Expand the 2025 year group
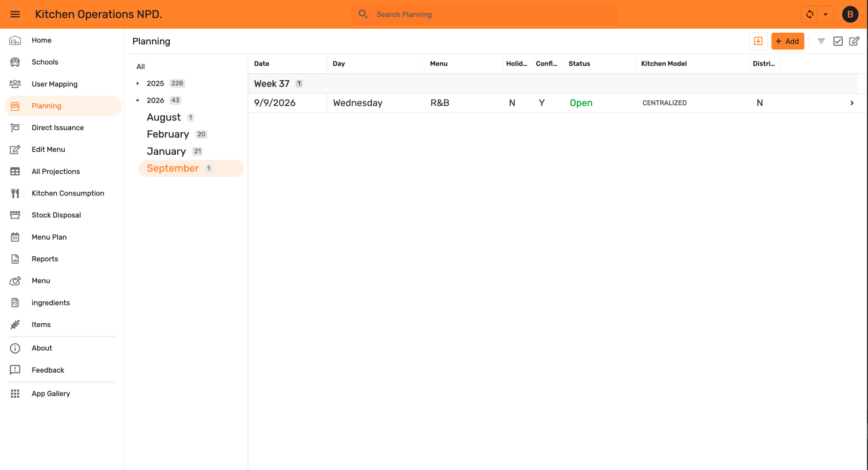The image size is (868, 470). [138, 84]
